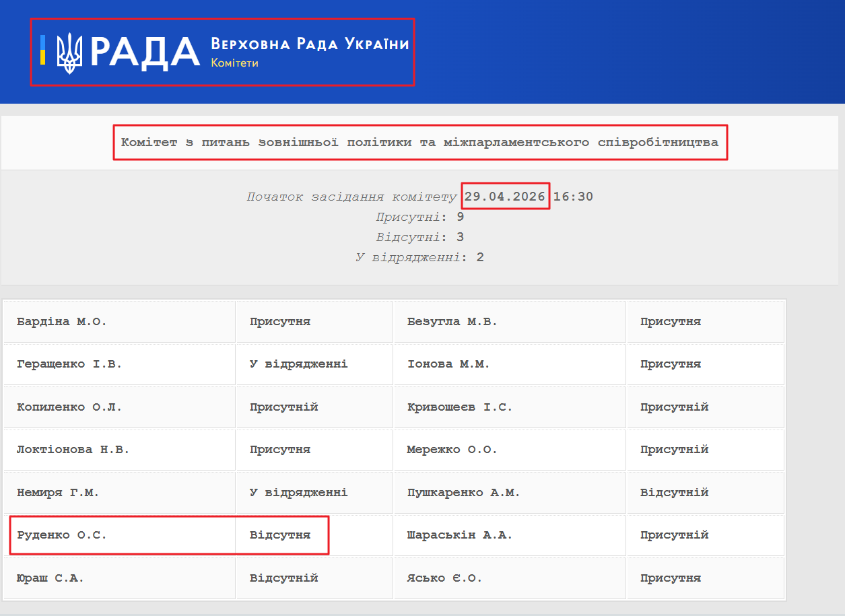Click the status cell next to Бардіна М.О.

coord(314,322)
